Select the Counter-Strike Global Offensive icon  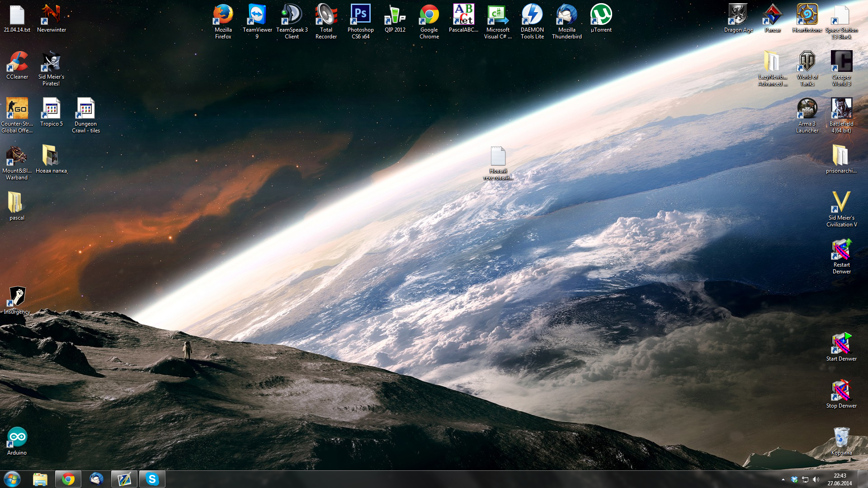[17, 115]
